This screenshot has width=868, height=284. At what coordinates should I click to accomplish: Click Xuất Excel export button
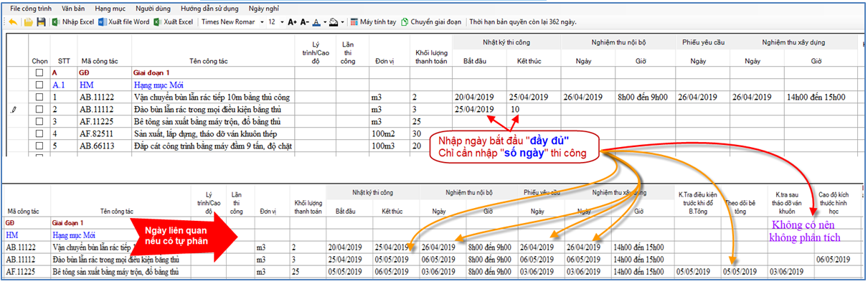click(x=173, y=22)
